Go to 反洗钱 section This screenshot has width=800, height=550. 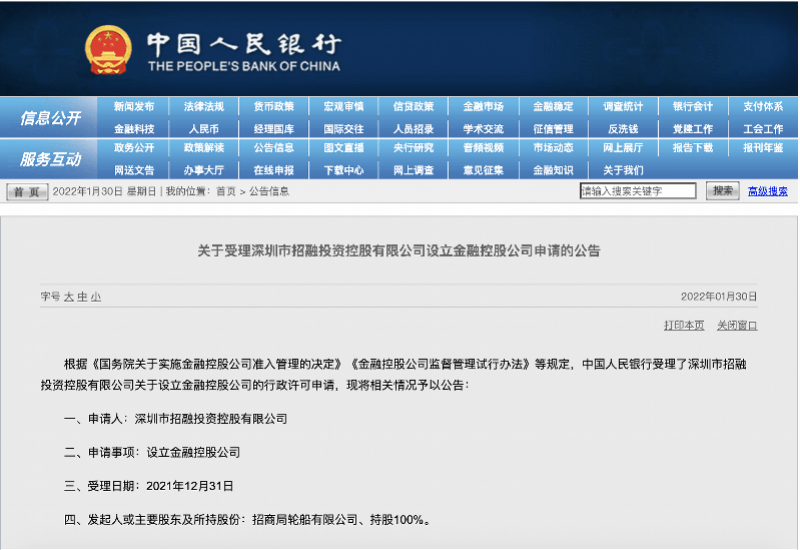(623, 129)
